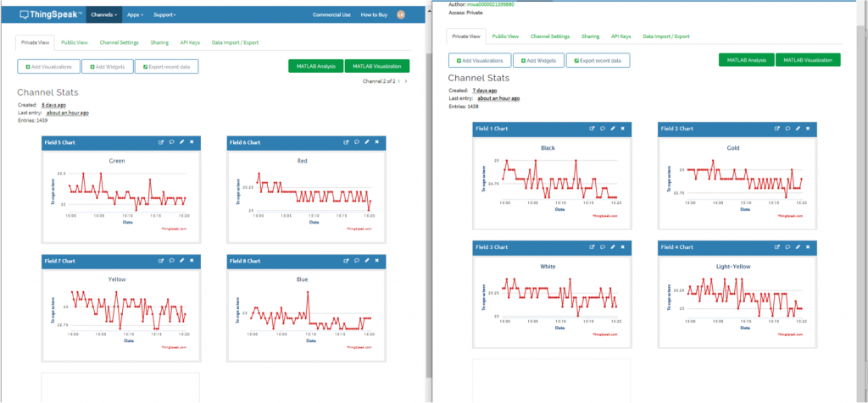Image resolution: width=868 pixels, height=403 pixels.
Task: Click the ThingSpeak logo in the navbar
Action: [x=51, y=15]
